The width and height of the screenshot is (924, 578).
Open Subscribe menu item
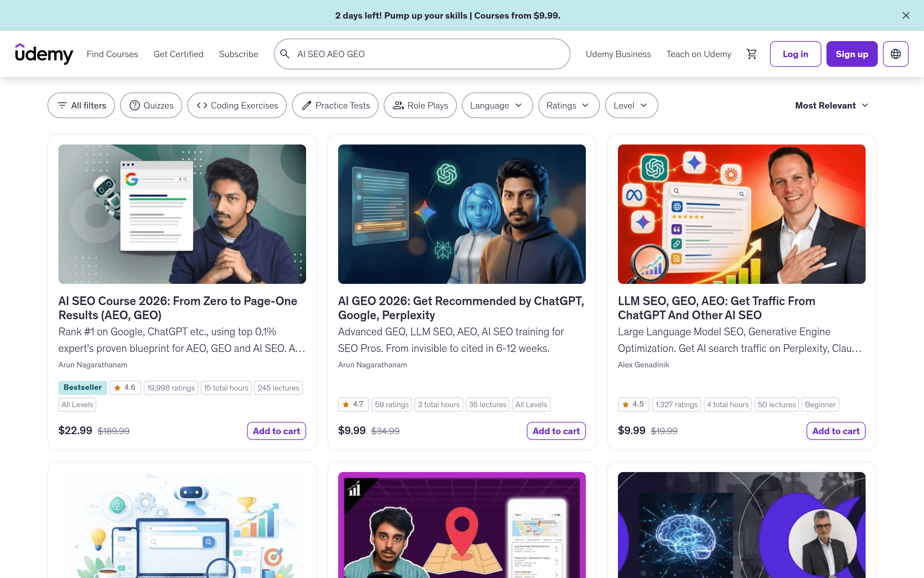[239, 54]
